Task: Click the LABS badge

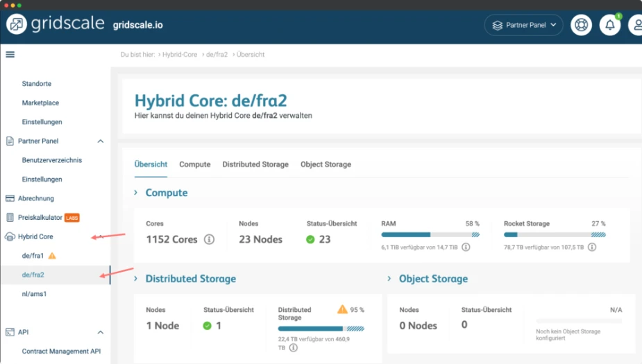Action: click(72, 218)
